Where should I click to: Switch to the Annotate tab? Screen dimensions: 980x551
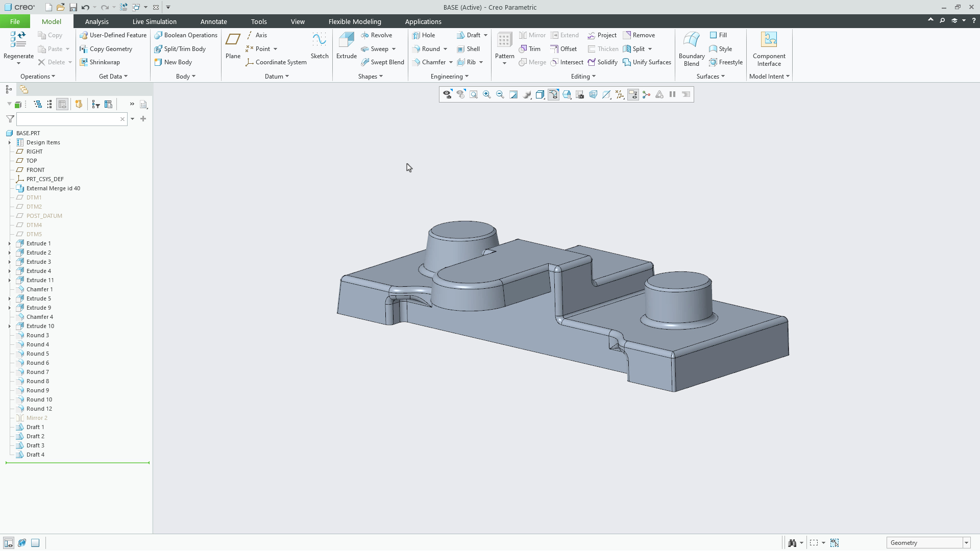(x=213, y=21)
